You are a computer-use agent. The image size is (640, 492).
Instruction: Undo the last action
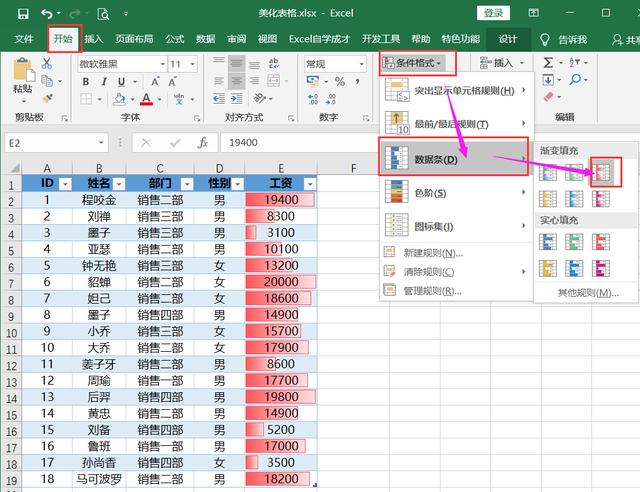tap(47, 14)
